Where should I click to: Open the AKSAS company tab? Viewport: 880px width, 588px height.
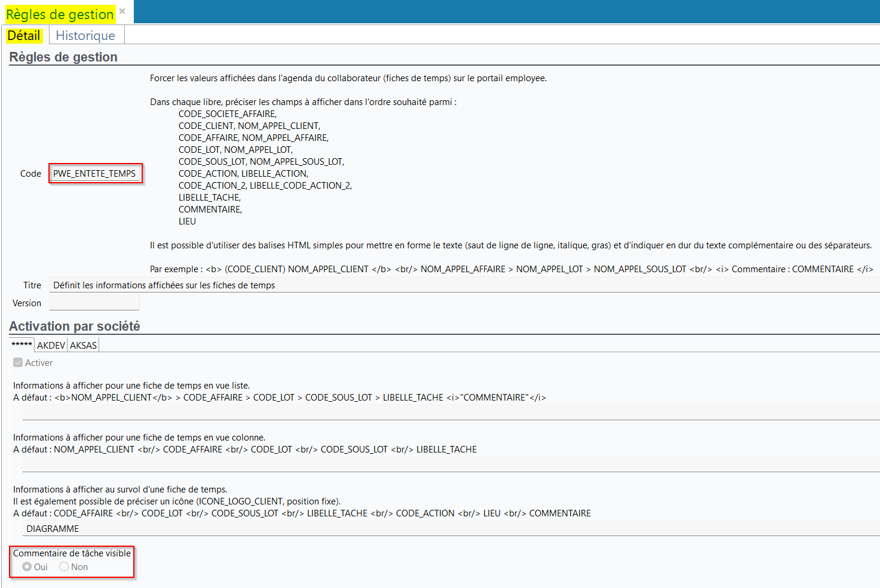click(x=83, y=346)
